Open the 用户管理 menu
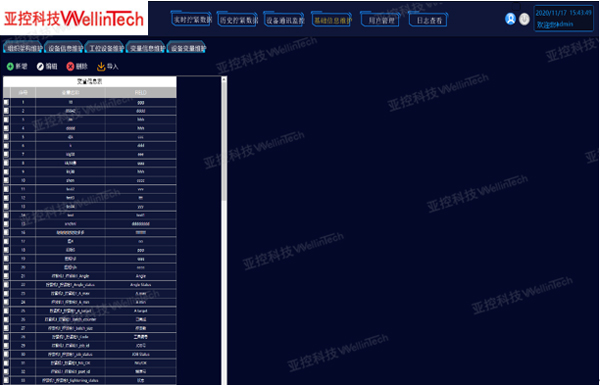600x385 pixels. (x=380, y=20)
